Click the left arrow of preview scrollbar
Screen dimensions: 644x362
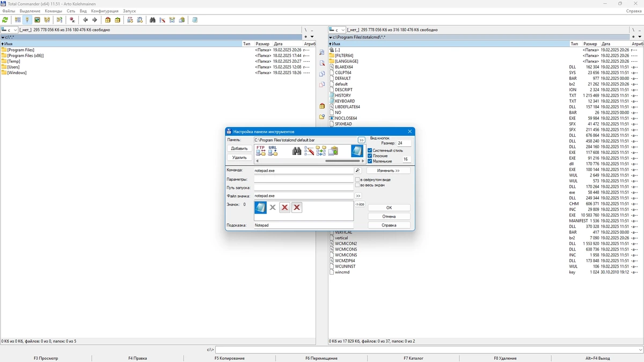point(257,161)
